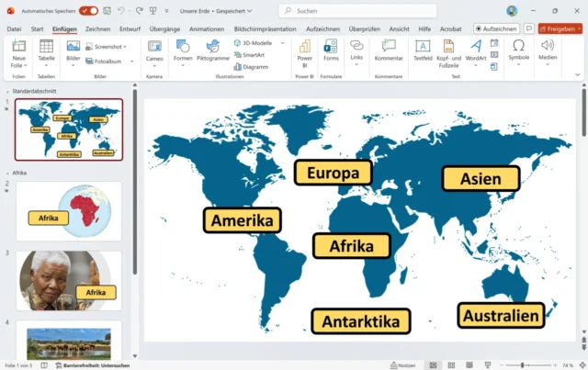The width and height of the screenshot is (588, 370).
Task: Expand the 3D-Modelle dropdown arrow
Action: click(282, 43)
